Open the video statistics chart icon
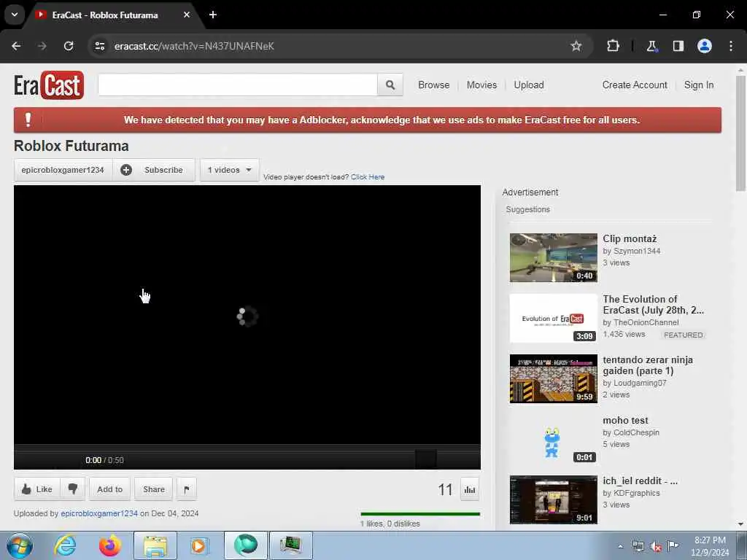This screenshot has height=560, width=747. pyautogui.click(x=470, y=489)
